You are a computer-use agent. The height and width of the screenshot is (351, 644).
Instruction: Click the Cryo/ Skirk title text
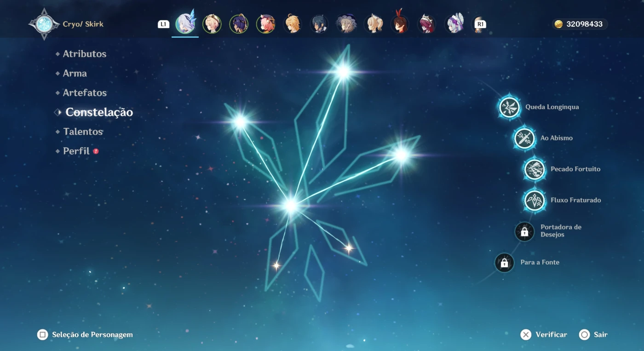point(83,24)
